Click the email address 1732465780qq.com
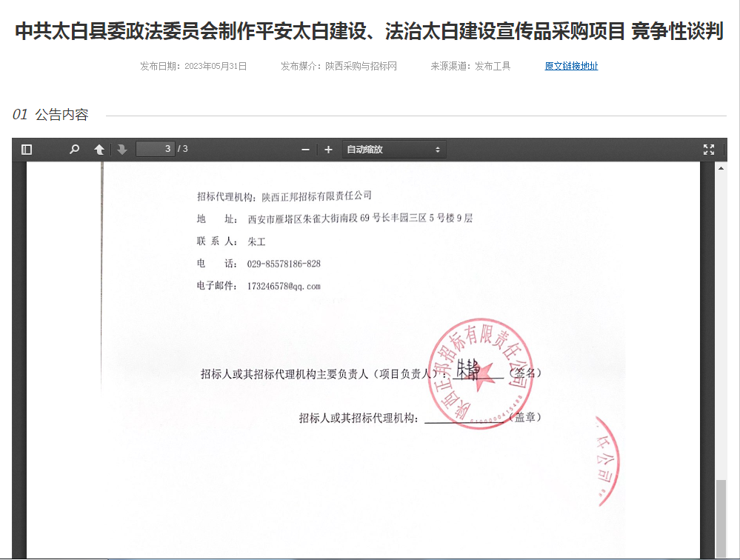740x560 pixels. (284, 286)
